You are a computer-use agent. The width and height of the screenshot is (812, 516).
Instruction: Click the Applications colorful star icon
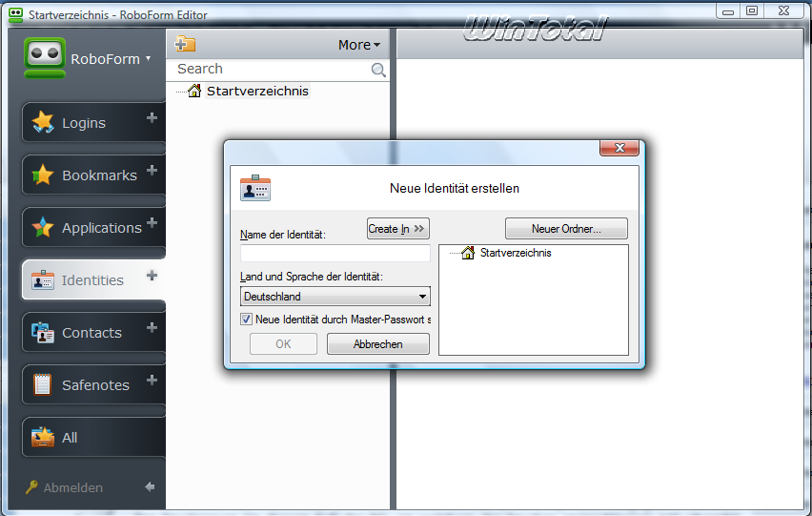pos(43,227)
